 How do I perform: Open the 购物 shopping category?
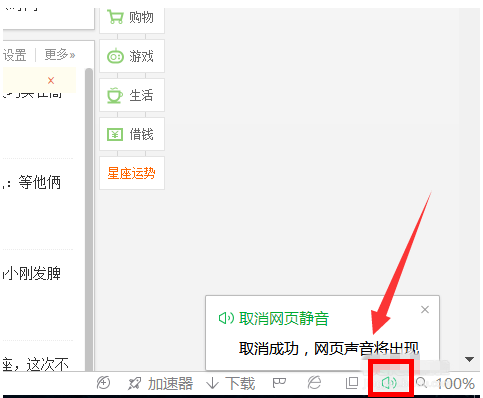click(132, 18)
